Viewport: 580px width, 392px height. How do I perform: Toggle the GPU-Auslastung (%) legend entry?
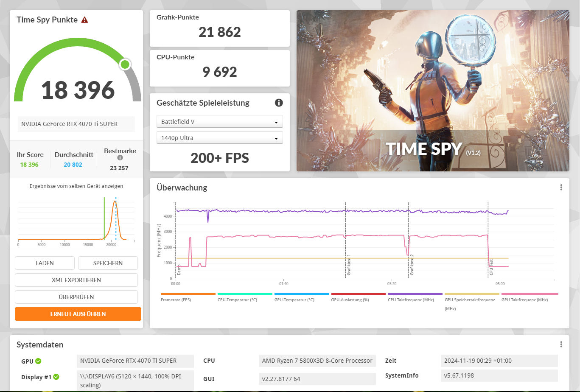pyautogui.click(x=359, y=297)
